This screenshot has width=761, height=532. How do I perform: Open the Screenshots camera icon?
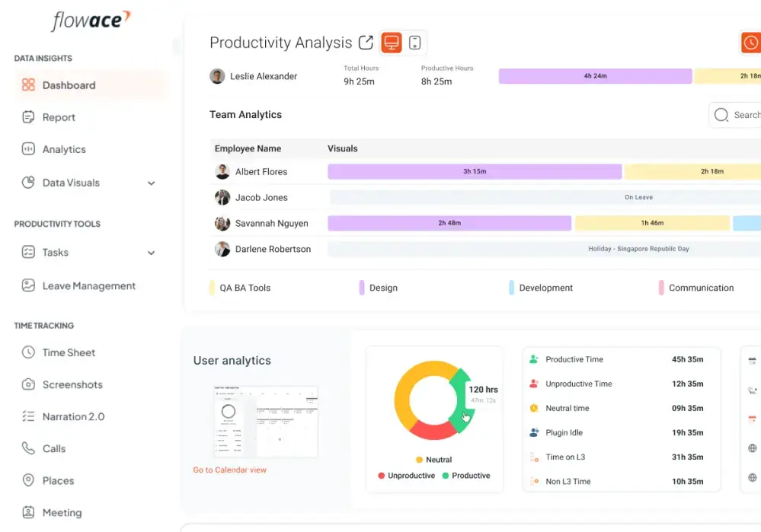(28, 384)
